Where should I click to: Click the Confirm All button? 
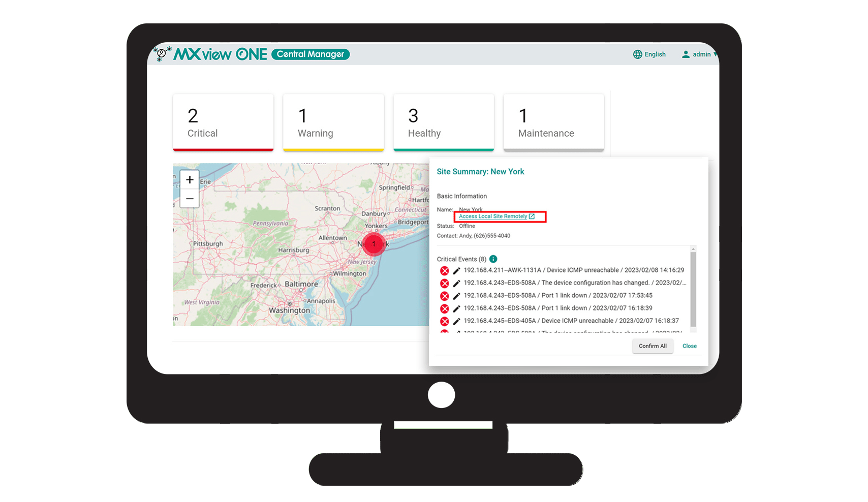(653, 346)
